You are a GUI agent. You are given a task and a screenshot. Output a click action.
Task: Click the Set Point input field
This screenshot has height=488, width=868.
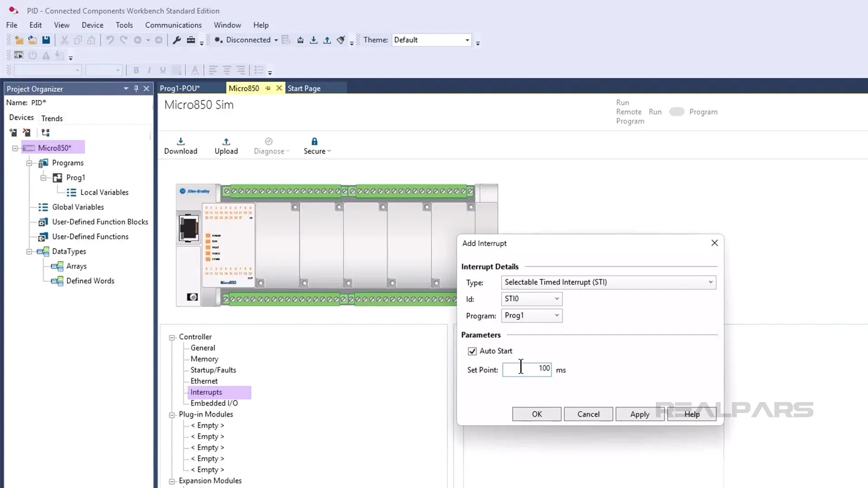coord(527,370)
